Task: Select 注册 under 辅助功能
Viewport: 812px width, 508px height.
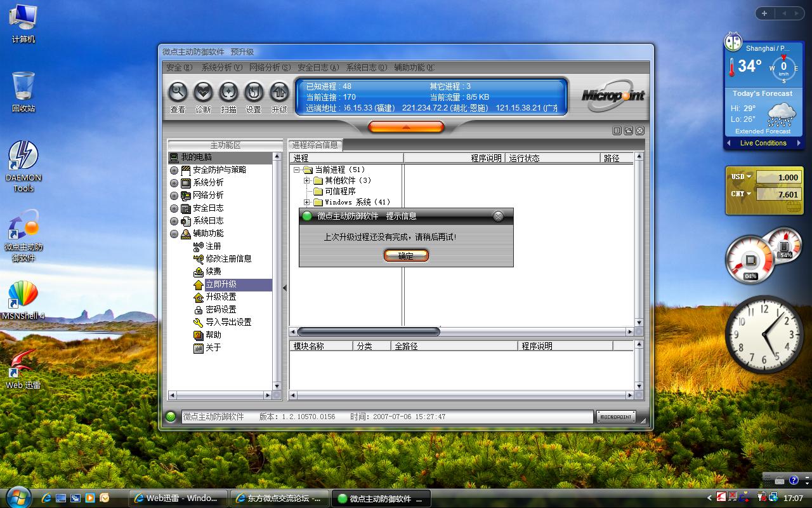Action: point(213,246)
